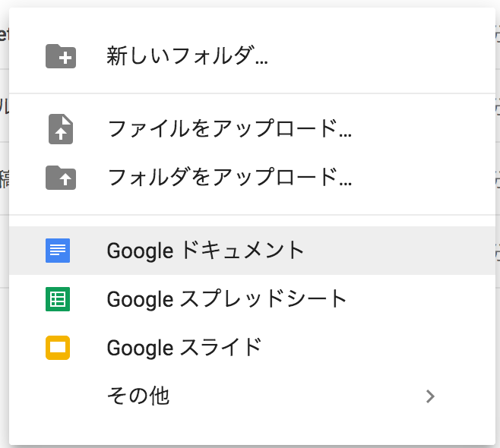
Task: Open the その他 text entry
Action: 138,396
